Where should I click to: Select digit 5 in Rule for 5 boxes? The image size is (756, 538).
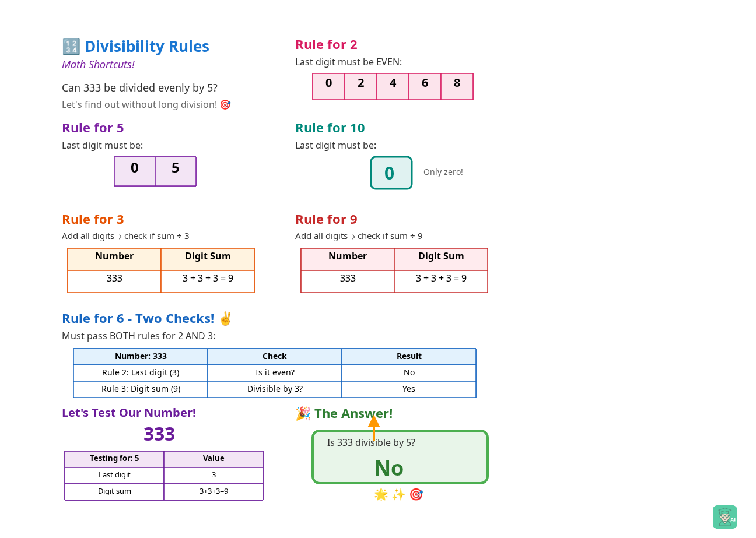click(176, 171)
